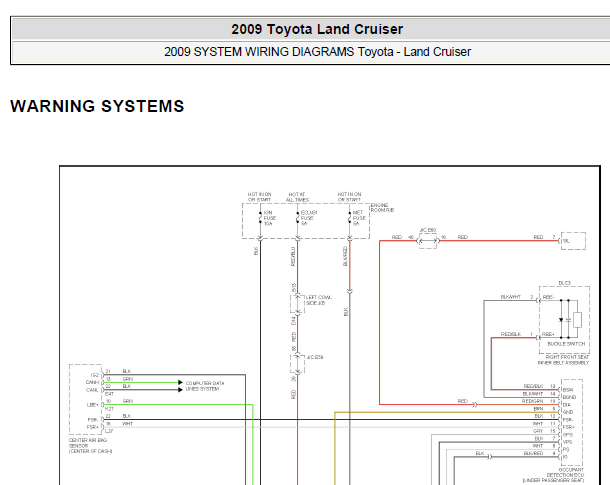Click the IGN fuse symbol
610x485 pixels.
coord(260,218)
